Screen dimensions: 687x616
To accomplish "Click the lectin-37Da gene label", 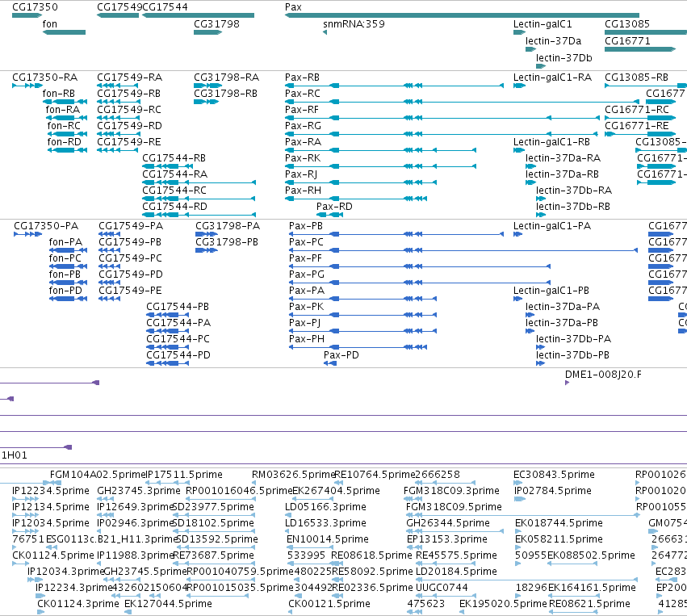I will (x=553, y=40).
